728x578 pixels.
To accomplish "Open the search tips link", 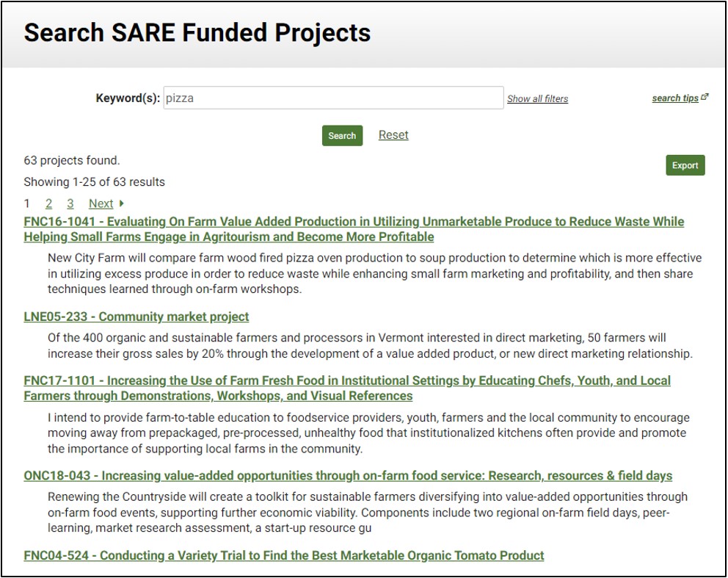I will [x=675, y=98].
